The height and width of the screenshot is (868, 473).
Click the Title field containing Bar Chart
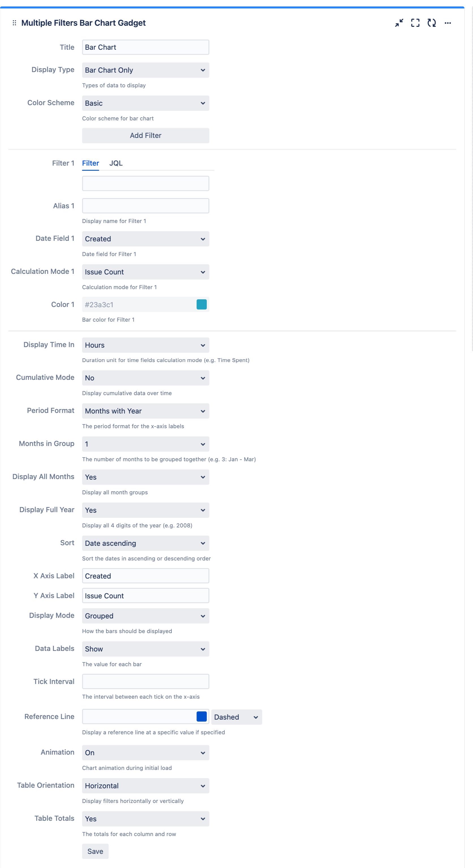click(145, 47)
